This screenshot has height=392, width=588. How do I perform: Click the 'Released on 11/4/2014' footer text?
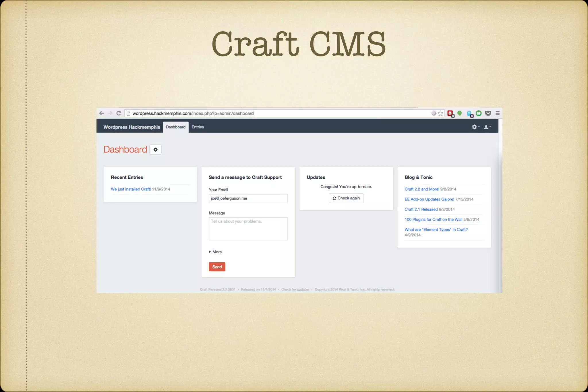tap(258, 289)
